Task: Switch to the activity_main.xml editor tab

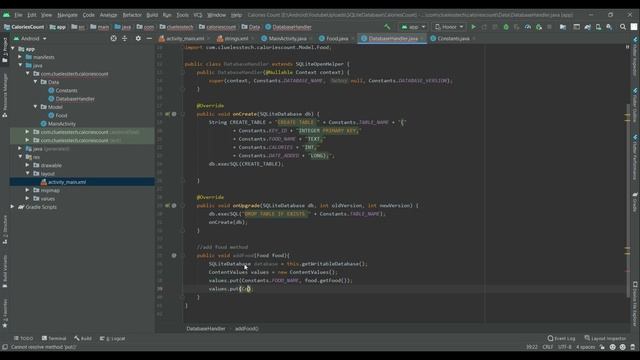Action: coord(184,38)
